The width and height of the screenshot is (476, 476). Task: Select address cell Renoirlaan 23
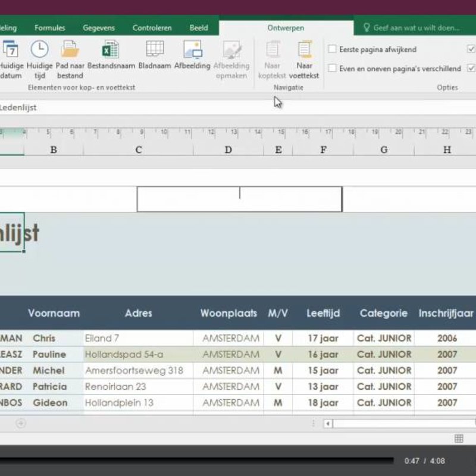coord(139,386)
